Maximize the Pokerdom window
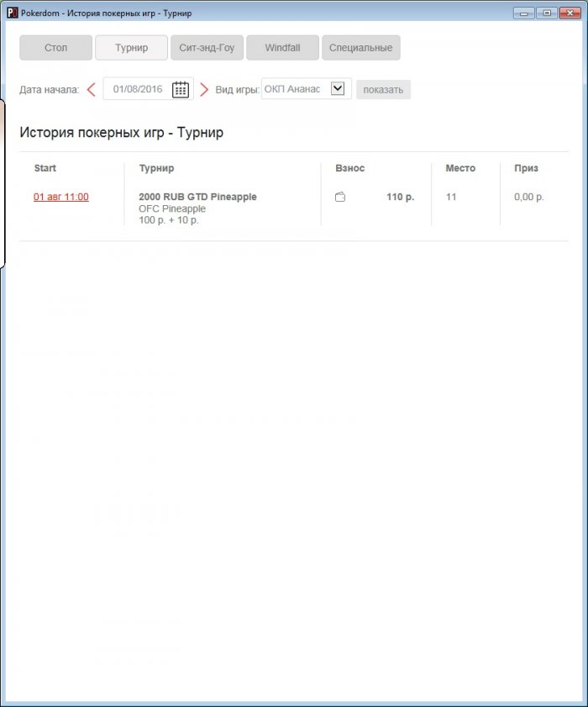The width and height of the screenshot is (588, 707). point(547,13)
